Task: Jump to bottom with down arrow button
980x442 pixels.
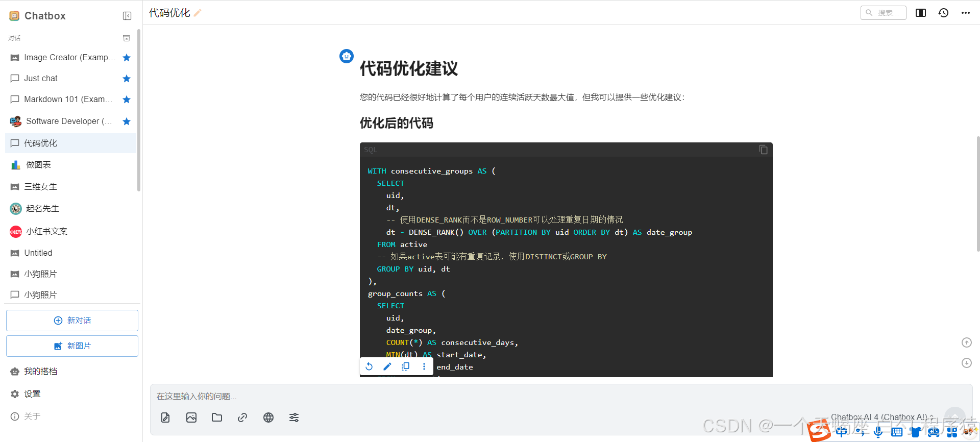Action: coord(967,363)
